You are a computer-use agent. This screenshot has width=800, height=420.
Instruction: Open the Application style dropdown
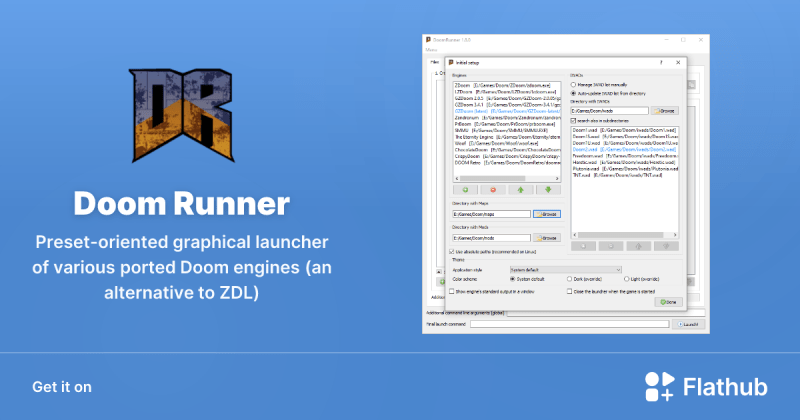point(566,269)
